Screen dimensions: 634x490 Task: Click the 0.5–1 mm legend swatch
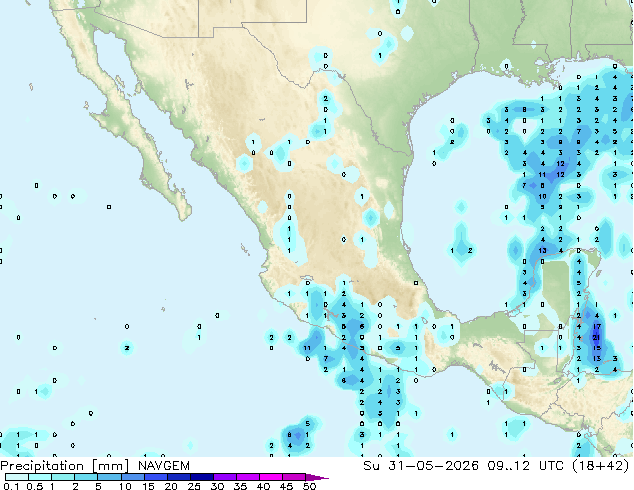coord(40,477)
